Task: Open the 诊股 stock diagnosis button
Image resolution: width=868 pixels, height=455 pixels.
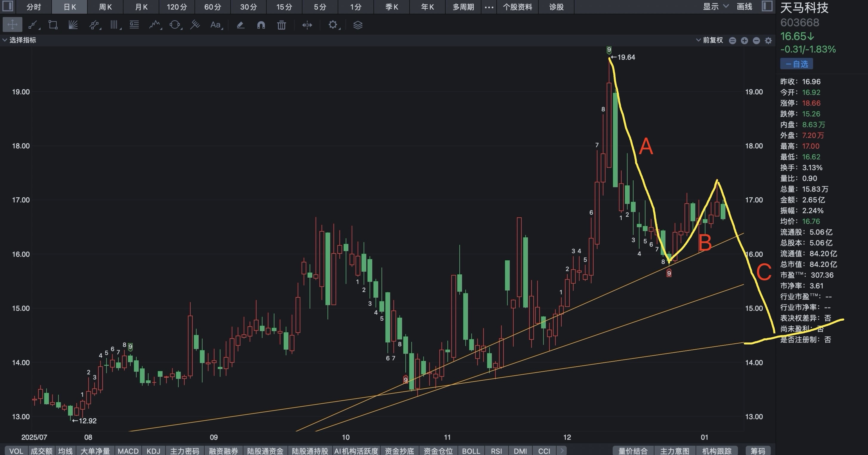Action: tap(556, 7)
